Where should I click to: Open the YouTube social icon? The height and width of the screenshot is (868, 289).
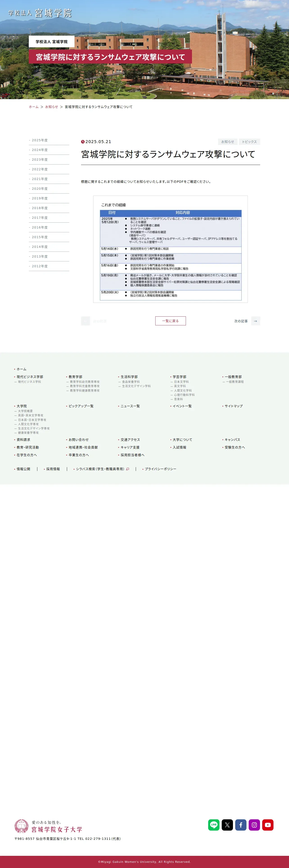click(268, 825)
